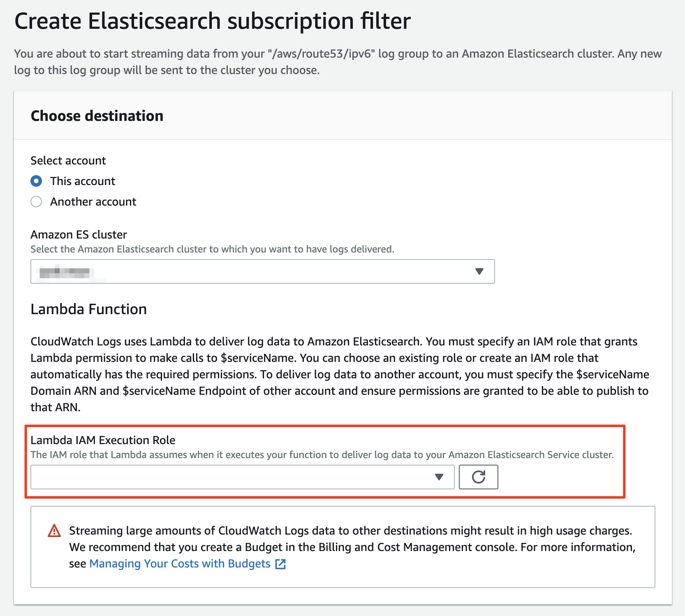Open the Amazon ES cluster dropdown
This screenshot has width=685, height=616.
[x=262, y=271]
